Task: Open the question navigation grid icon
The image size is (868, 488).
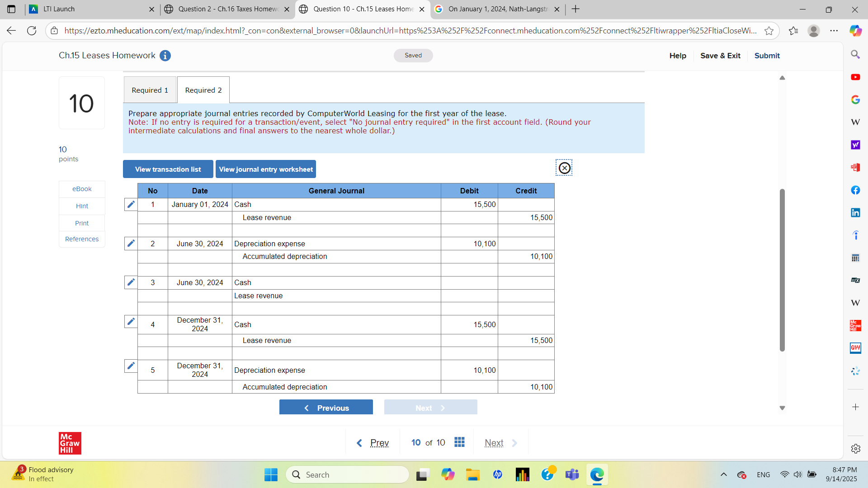Action: [x=459, y=442]
